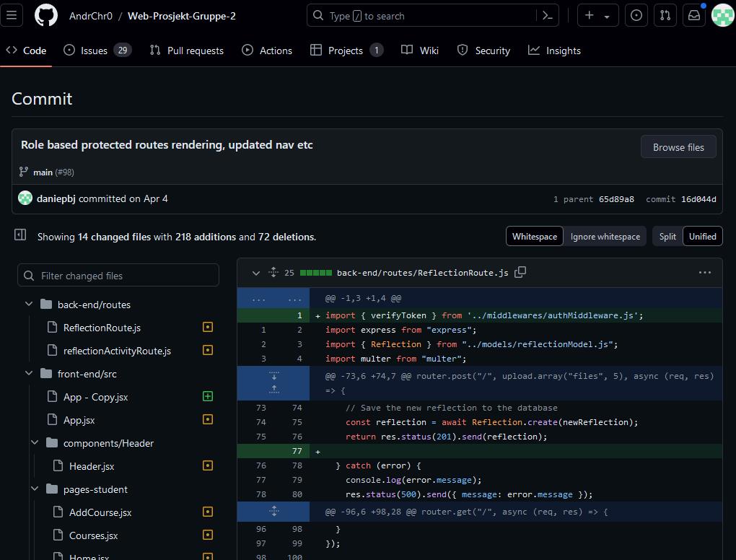Open reflectionActivityRoute.js in file tree
This screenshot has height=560, width=736.
tap(117, 351)
